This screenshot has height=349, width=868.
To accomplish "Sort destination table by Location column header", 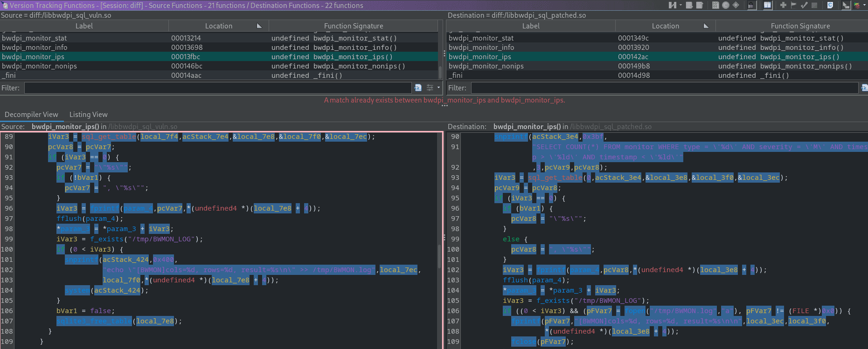I will (666, 26).
